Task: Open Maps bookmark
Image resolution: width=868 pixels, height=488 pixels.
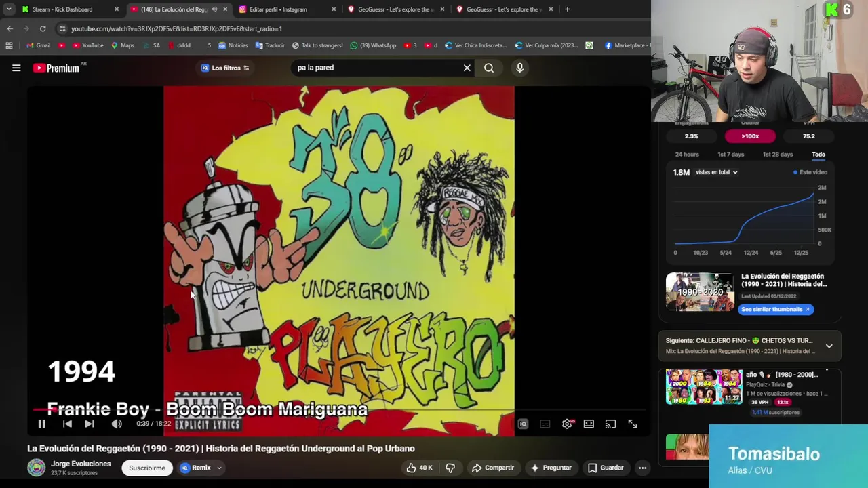Action: click(123, 45)
